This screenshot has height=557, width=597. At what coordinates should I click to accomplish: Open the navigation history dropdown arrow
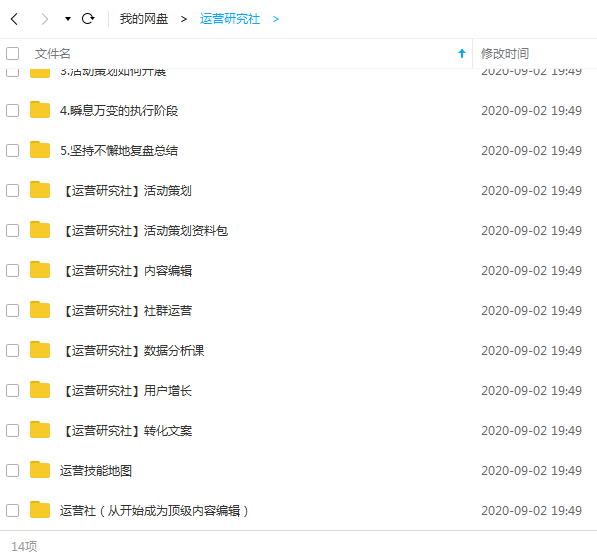click(68, 19)
